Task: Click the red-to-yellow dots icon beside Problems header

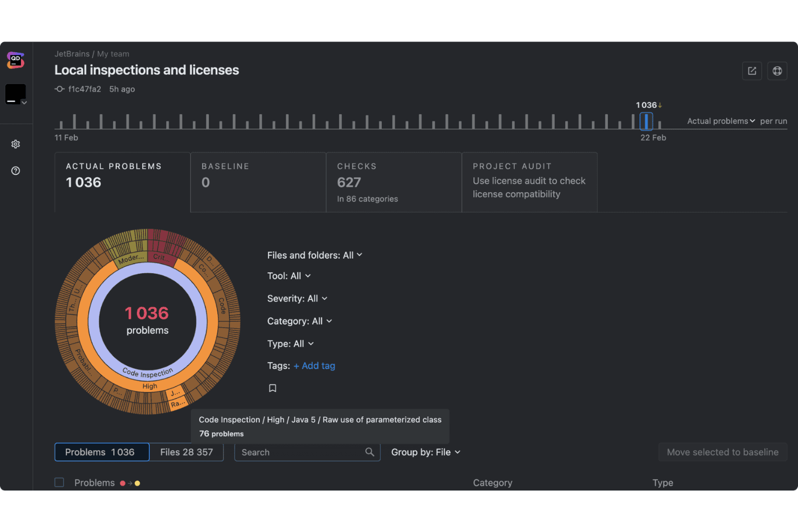Action: coord(130,483)
